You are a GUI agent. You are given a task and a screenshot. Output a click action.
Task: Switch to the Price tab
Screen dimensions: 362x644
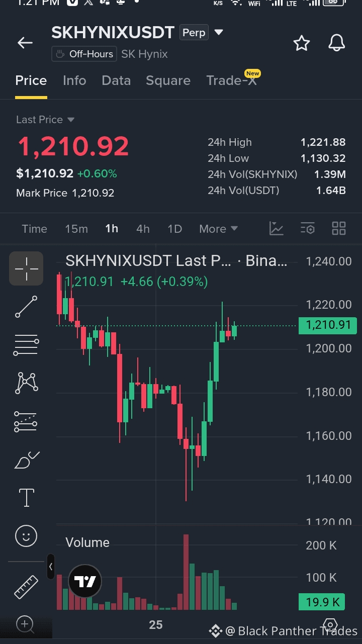point(31,80)
